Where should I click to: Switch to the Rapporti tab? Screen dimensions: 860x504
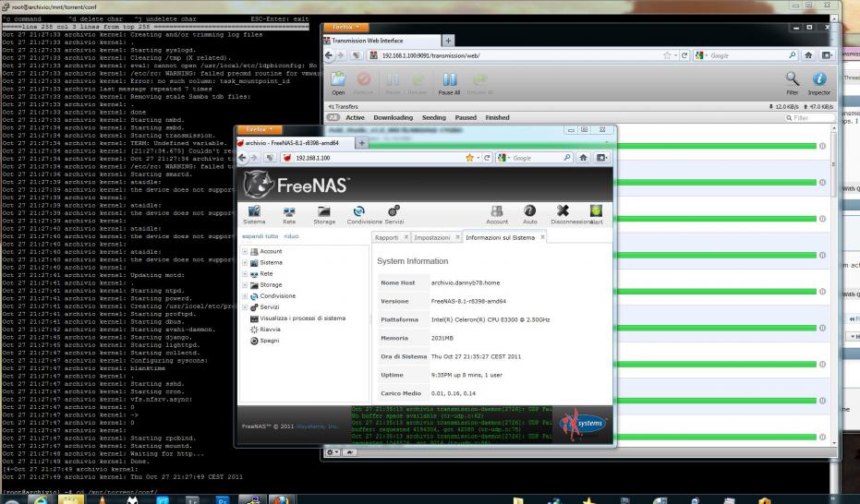pos(387,237)
